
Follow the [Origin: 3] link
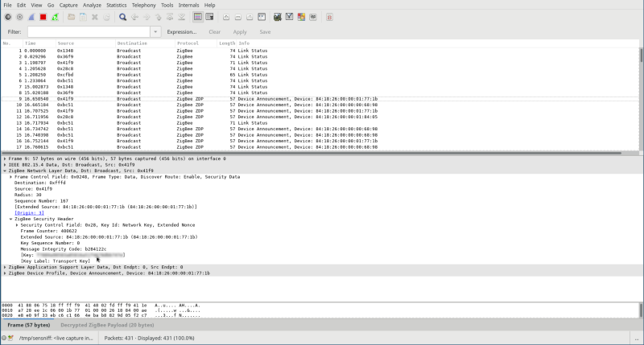coord(29,213)
